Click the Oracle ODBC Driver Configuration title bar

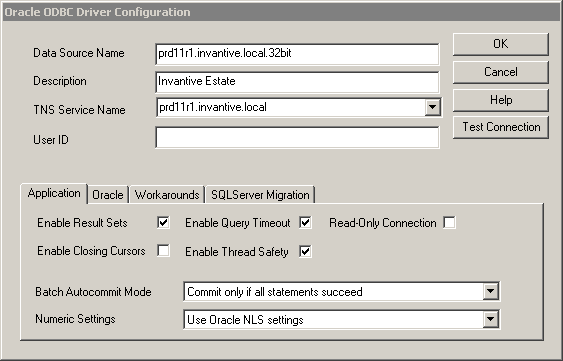282,12
